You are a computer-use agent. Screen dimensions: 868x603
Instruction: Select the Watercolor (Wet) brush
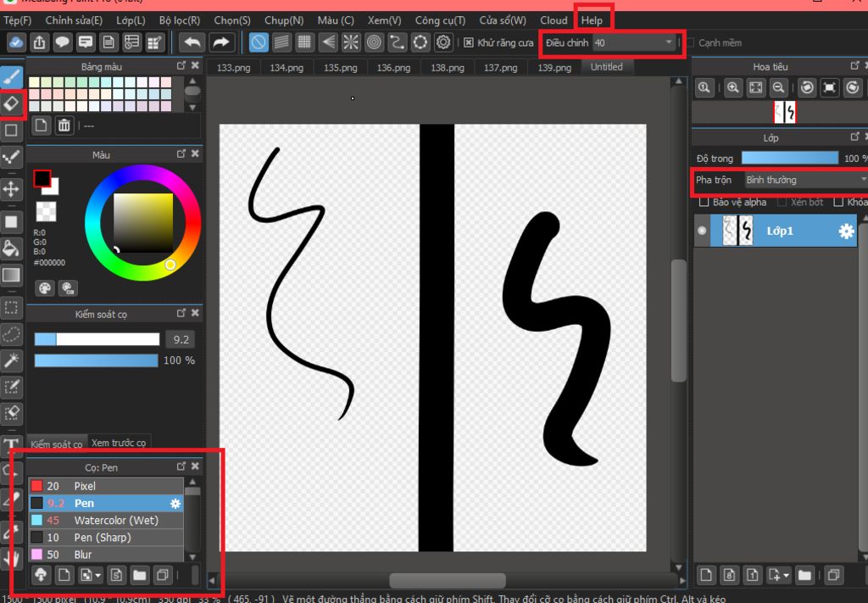click(x=106, y=521)
